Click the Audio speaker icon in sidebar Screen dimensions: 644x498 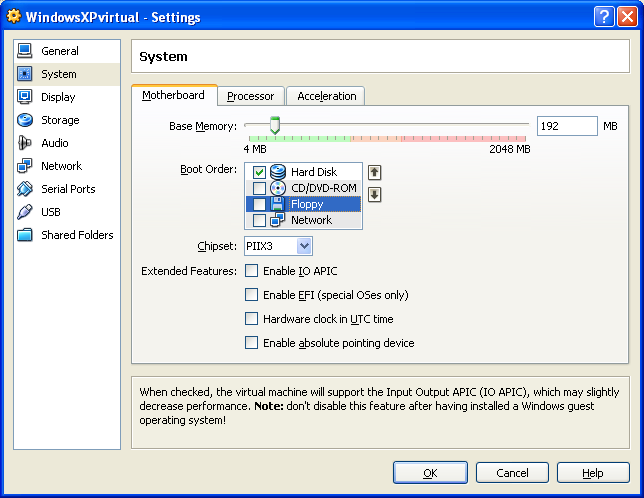[x=25, y=143]
